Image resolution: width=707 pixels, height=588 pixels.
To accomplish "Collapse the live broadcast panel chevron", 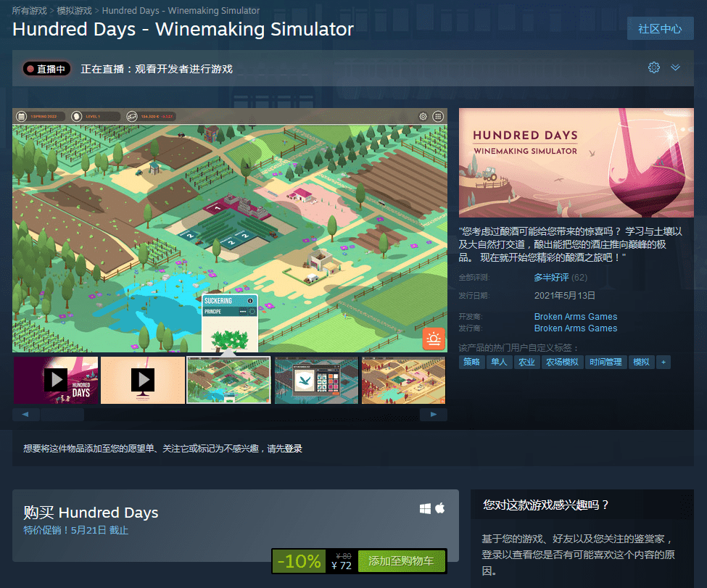I will [x=675, y=67].
